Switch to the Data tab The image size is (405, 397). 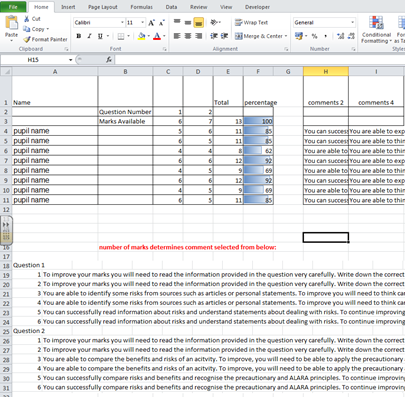point(171,7)
